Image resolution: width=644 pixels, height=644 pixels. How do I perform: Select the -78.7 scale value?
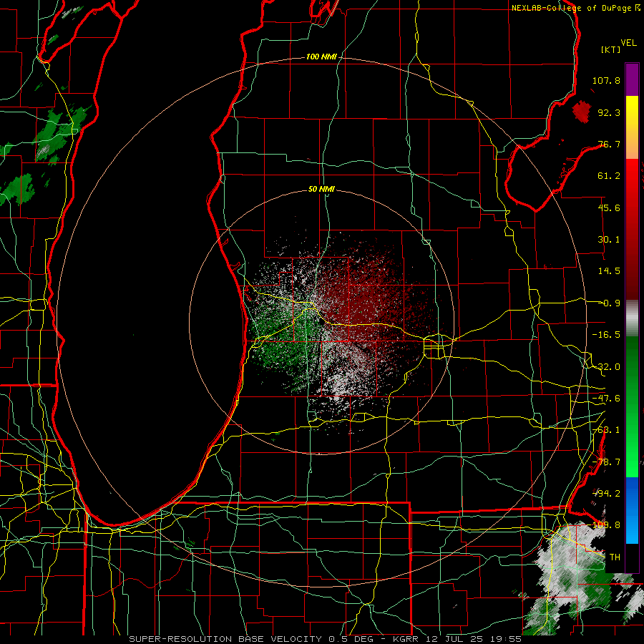(606, 462)
